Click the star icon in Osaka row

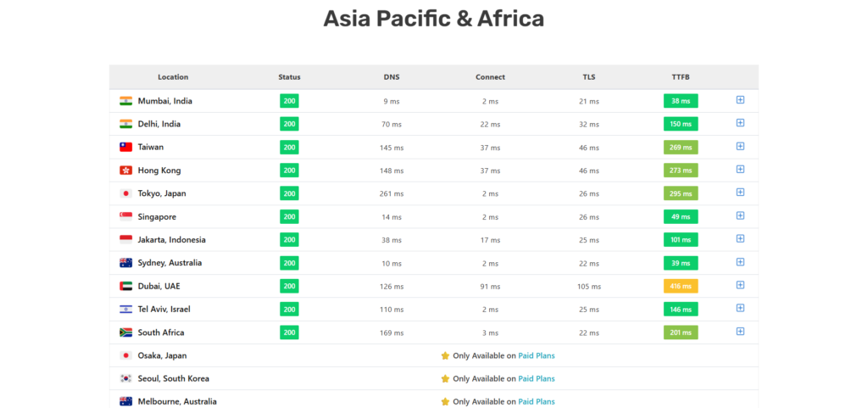point(445,355)
